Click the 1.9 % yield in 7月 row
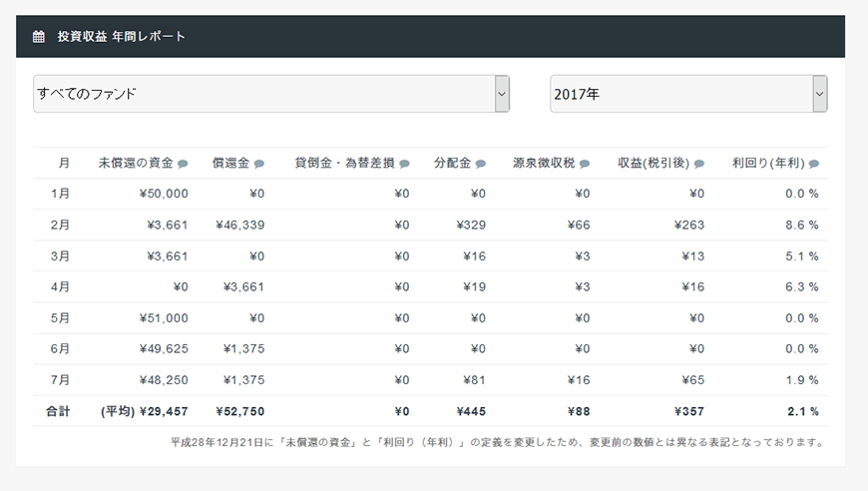Screen dimensions: 868x491 click(802, 380)
